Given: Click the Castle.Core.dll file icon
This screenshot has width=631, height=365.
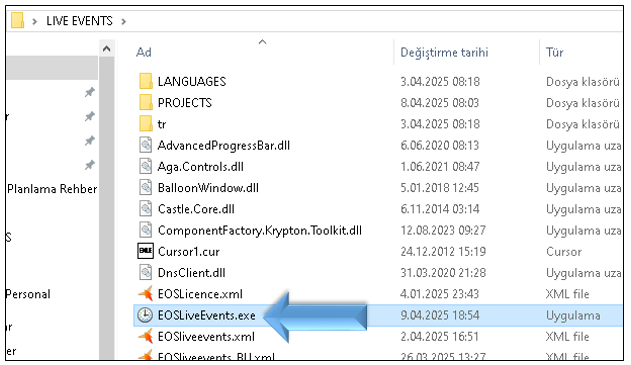Looking at the screenshot, I should pos(146,209).
